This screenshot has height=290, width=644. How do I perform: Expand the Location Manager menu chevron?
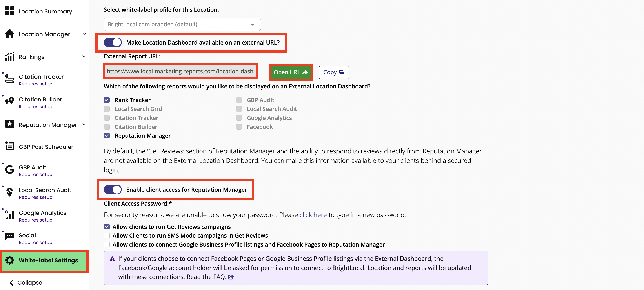pos(84,34)
